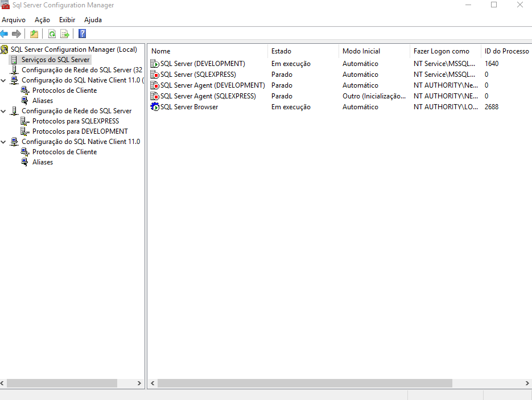Image resolution: width=532 pixels, height=400 pixels.
Task: Select SQL Server Configuration Manager (Local) root node
Action: (73, 50)
